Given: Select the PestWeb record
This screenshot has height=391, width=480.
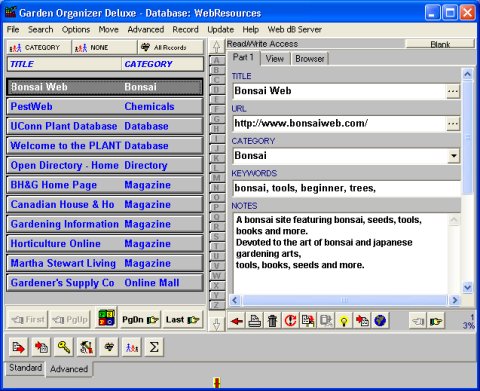Looking at the screenshot, I should (105, 107).
